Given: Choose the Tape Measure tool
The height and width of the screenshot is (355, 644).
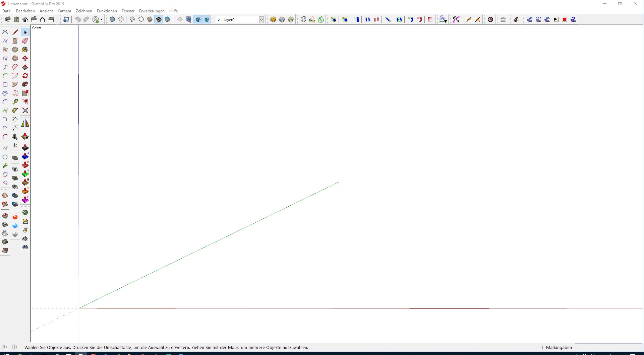Looking at the screenshot, I should [x=15, y=102].
